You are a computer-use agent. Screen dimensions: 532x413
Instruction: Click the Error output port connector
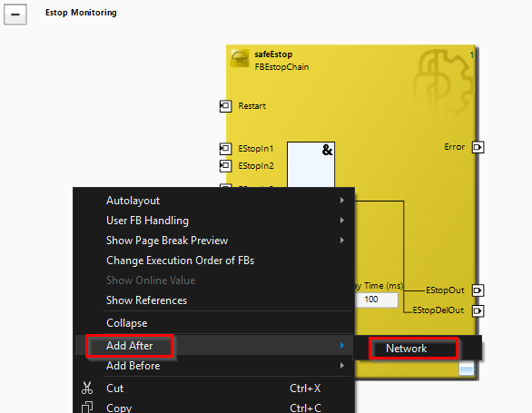coord(478,147)
